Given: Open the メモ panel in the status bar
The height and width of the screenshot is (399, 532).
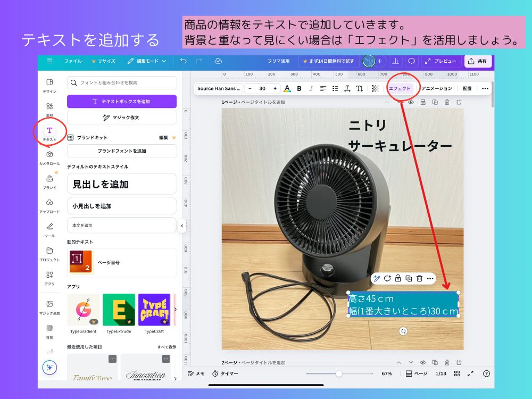Looking at the screenshot, I should (197, 373).
